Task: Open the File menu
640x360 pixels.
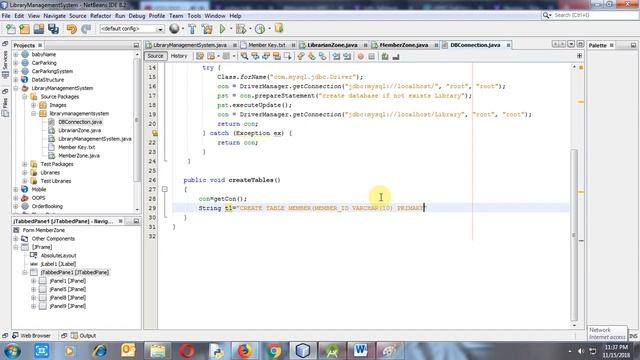Action: pos(6,16)
